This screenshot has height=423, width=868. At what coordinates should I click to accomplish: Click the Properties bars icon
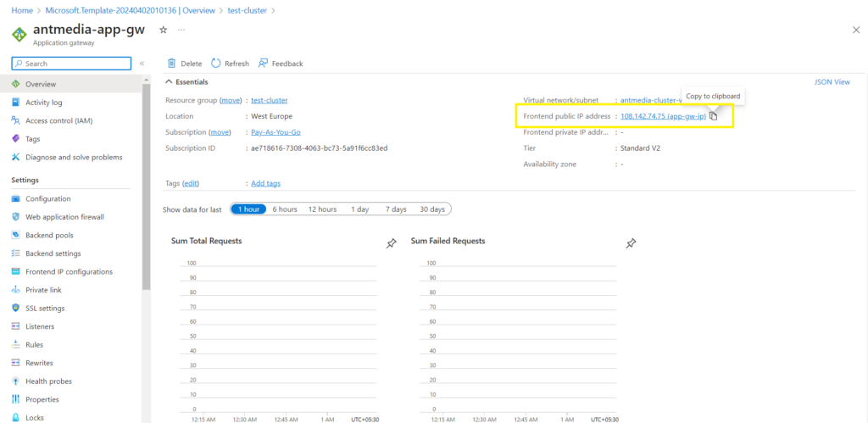pos(15,399)
